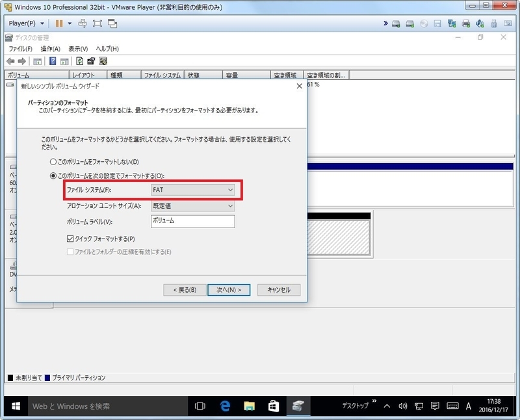Click the 空き領域 column header
This screenshot has width=520, height=420.
click(287, 75)
